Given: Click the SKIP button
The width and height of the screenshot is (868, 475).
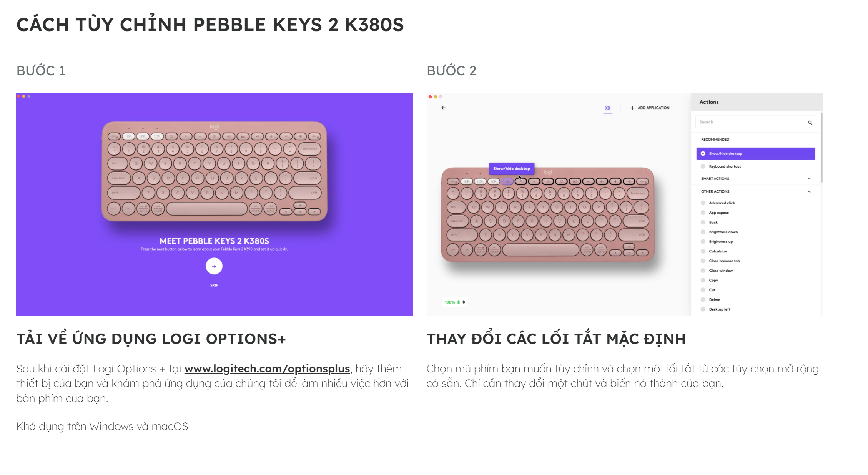Looking at the screenshot, I should click(214, 285).
